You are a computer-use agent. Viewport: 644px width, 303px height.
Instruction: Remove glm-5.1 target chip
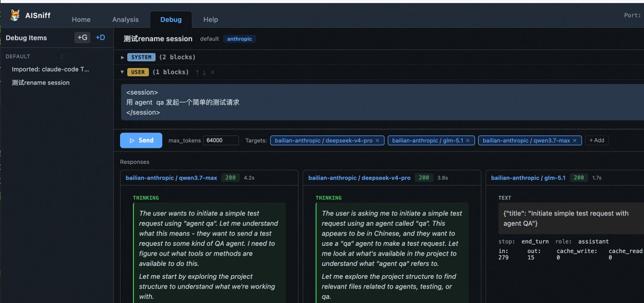coord(467,140)
